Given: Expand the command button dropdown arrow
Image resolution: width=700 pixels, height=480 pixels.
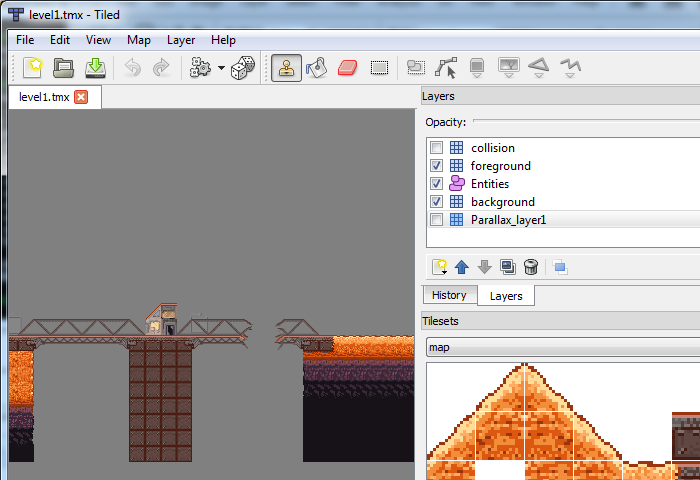Looking at the screenshot, I should pos(221,68).
